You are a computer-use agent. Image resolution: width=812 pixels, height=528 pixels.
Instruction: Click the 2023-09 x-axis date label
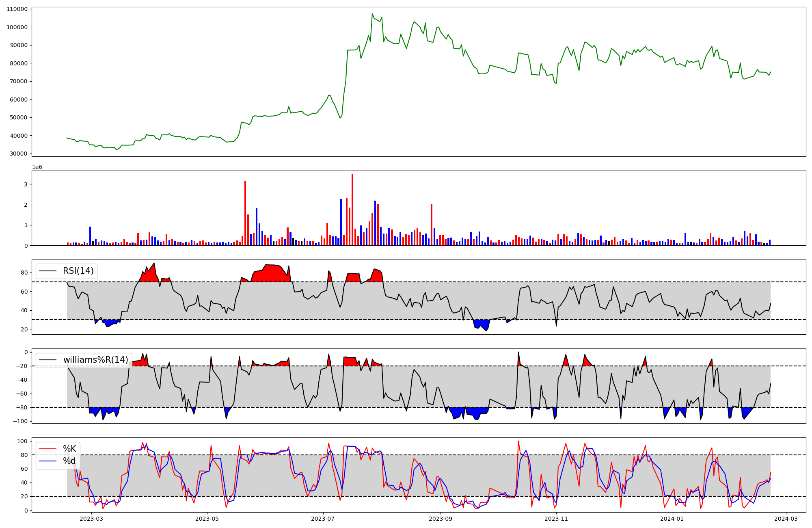pyautogui.click(x=441, y=519)
